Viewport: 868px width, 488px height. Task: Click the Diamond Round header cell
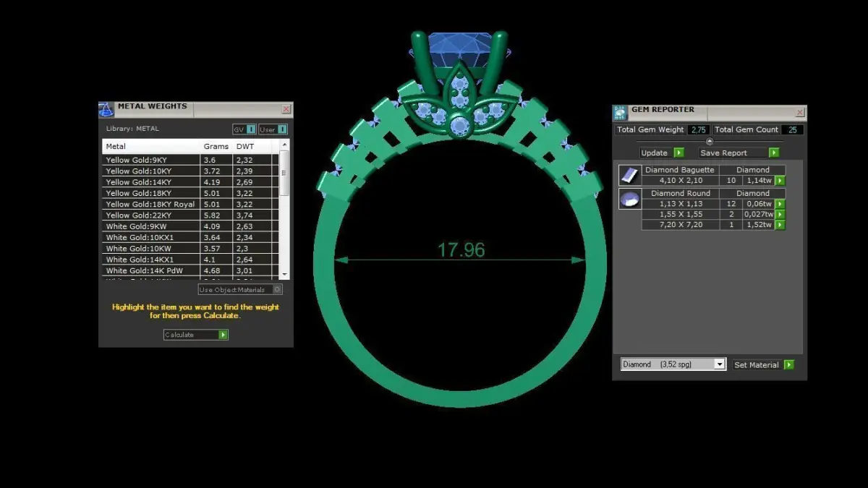[681, 193]
